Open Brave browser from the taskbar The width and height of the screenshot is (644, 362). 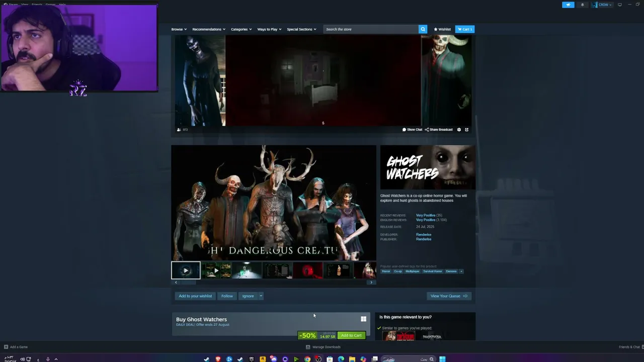tap(218, 359)
